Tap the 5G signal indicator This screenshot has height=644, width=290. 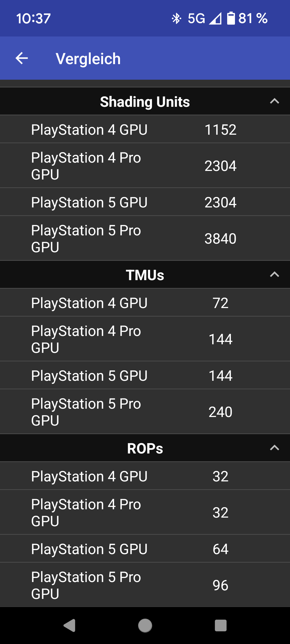click(x=196, y=18)
